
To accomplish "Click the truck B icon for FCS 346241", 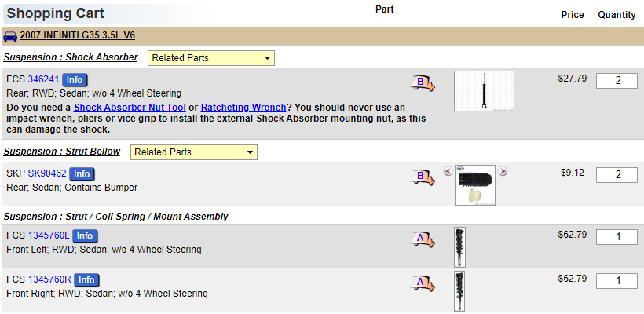I will click(422, 82).
